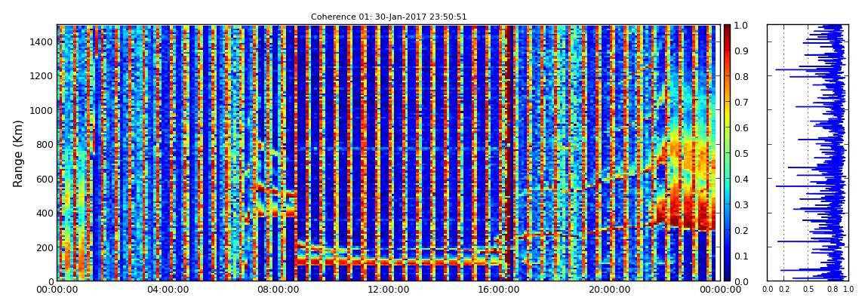Click the '200' range tick label
The width and height of the screenshot is (868, 307).
point(45,247)
